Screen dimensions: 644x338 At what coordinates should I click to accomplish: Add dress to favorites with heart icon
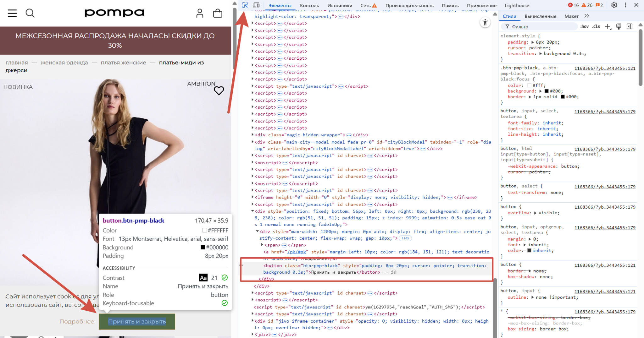point(219,91)
